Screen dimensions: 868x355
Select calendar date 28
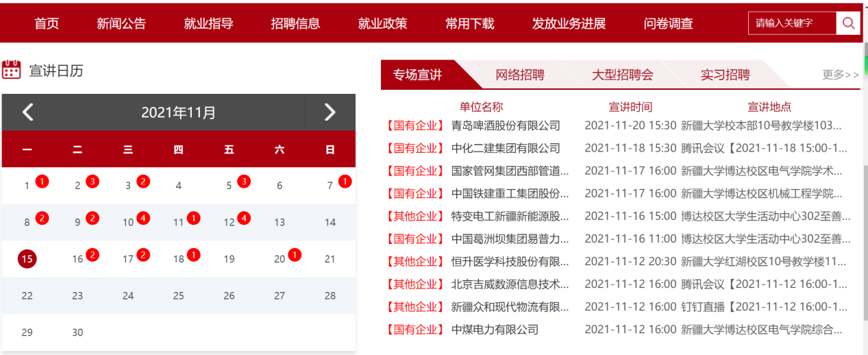[x=330, y=296]
